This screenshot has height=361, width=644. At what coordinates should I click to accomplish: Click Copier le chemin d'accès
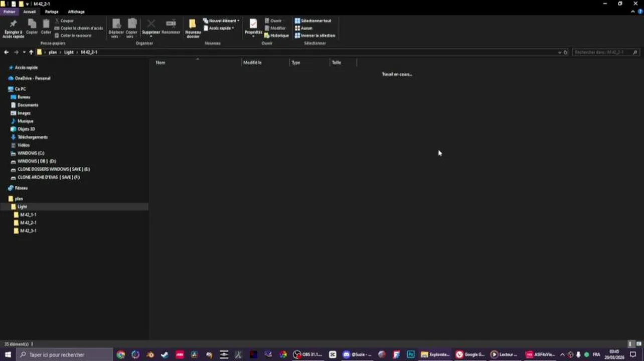click(x=78, y=28)
